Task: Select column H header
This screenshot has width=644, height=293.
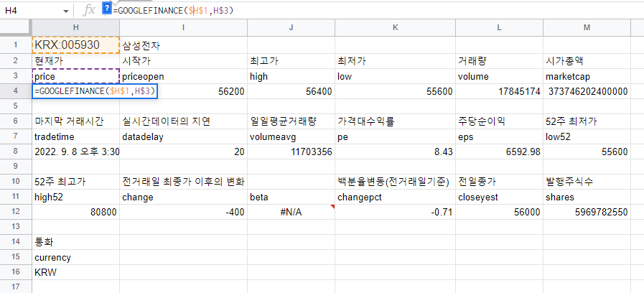Action: [x=76, y=27]
